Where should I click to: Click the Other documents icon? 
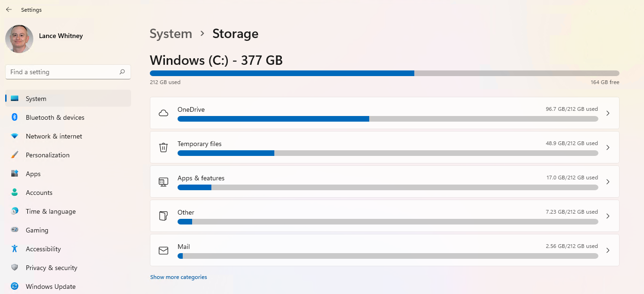[x=163, y=216]
